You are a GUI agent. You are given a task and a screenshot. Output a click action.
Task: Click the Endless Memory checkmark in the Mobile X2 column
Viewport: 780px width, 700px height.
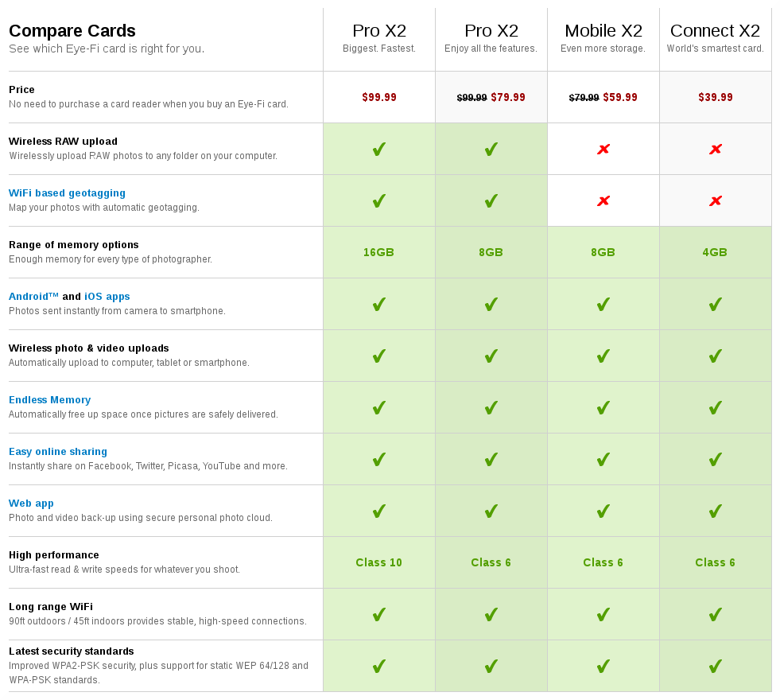pos(603,407)
